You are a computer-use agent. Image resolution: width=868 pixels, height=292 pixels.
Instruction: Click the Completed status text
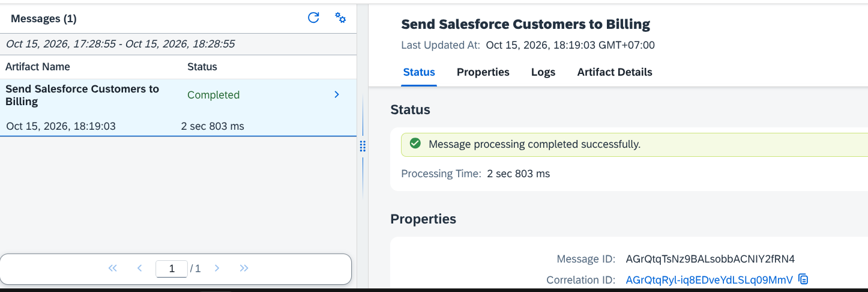pos(213,95)
